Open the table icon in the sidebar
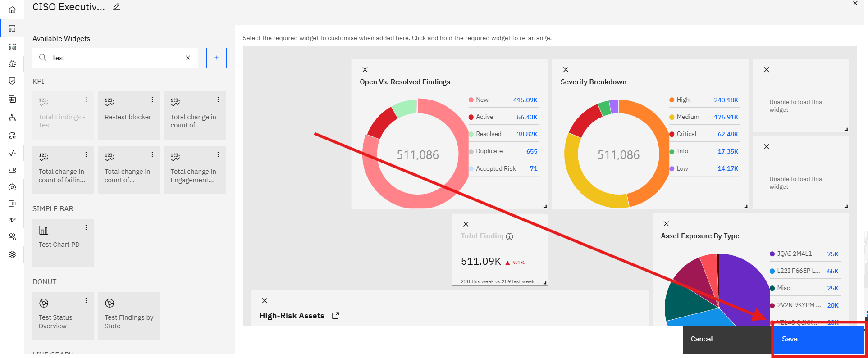Image resolution: width=868 pixels, height=358 pixels. (x=12, y=99)
